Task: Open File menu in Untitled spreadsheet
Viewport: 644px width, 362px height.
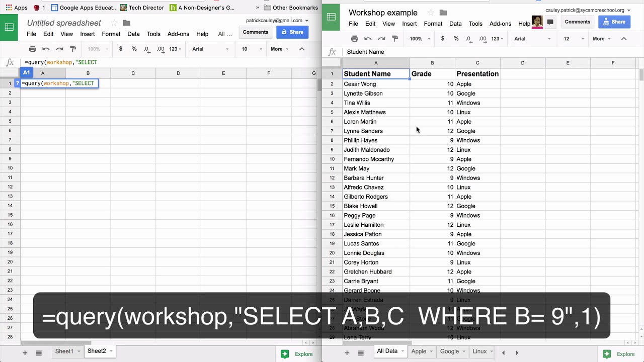Action: (32, 34)
